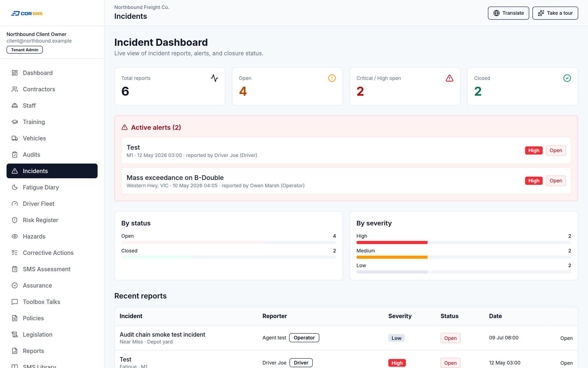The width and height of the screenshot is (588, 368).
Task: Click the Northbound Freight Co. breadcrumb text
Action: click(142, 7)
